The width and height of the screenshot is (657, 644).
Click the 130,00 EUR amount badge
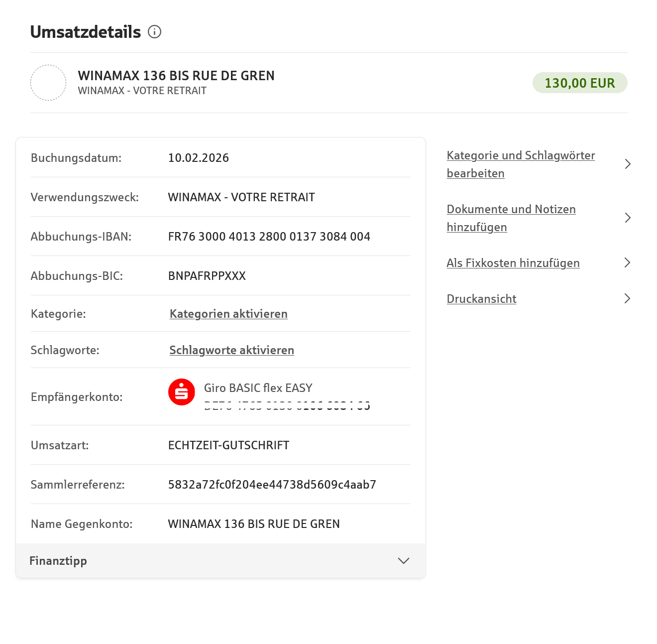pos(580,83)
